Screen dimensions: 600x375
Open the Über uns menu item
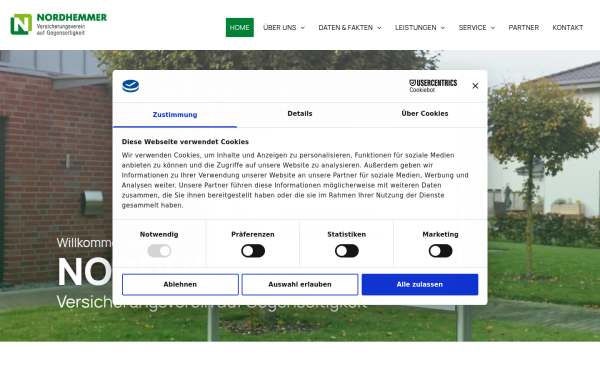pyautogui.click(x=280, y=28)
